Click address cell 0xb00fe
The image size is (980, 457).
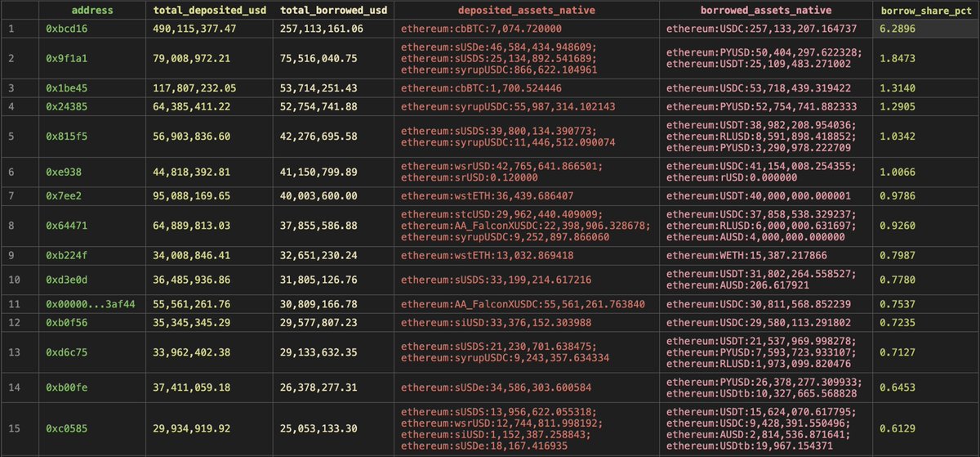pos(69,388)
